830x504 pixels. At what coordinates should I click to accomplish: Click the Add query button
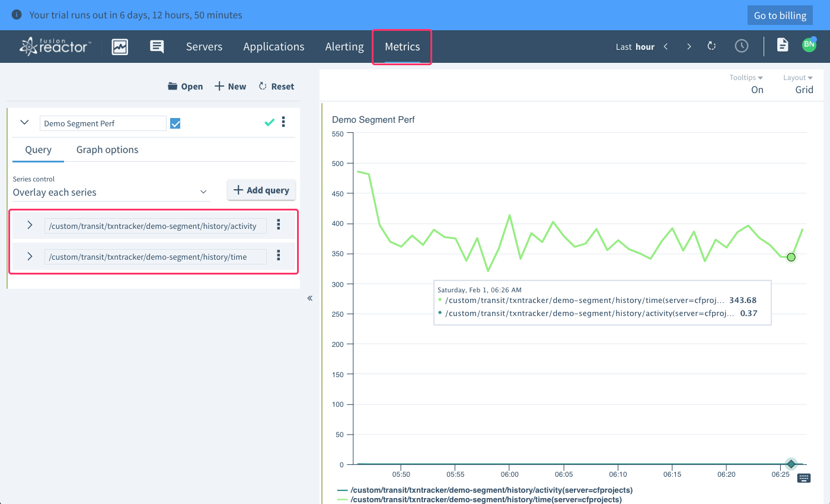coord(261,190)
